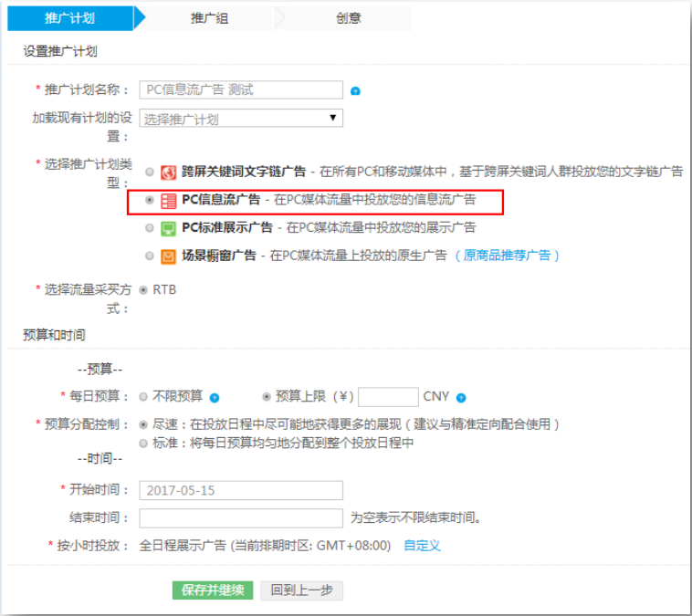Click the PC信息流广告 red icon
The image size is (692, 616).
[168, 200]
